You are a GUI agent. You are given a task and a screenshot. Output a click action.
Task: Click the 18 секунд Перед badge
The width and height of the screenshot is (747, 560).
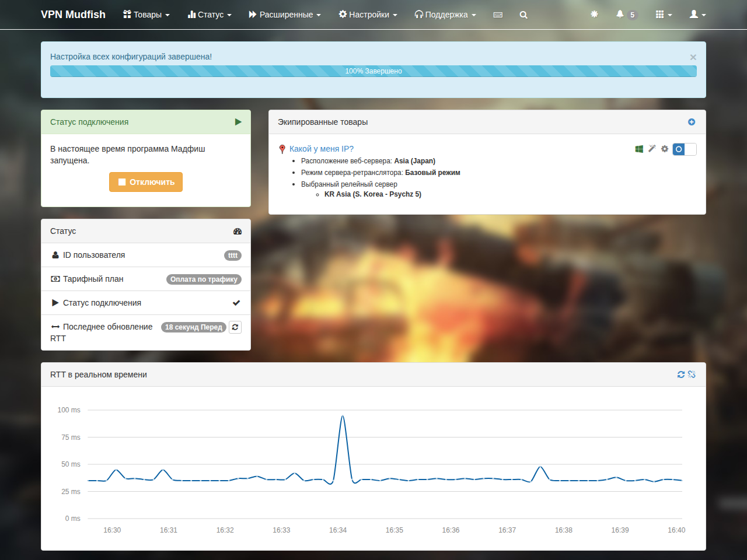pos(194,327)
